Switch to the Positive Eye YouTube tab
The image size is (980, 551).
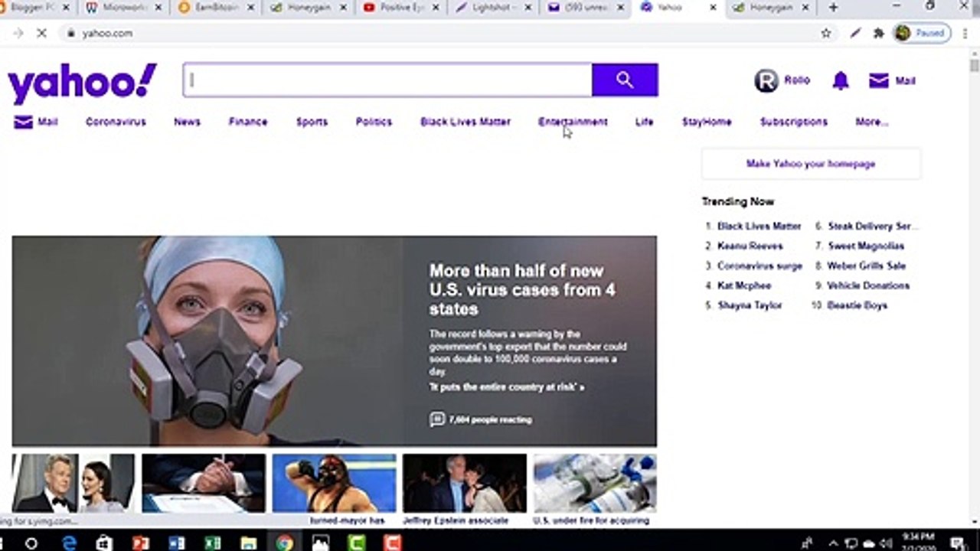coord(400,8)
